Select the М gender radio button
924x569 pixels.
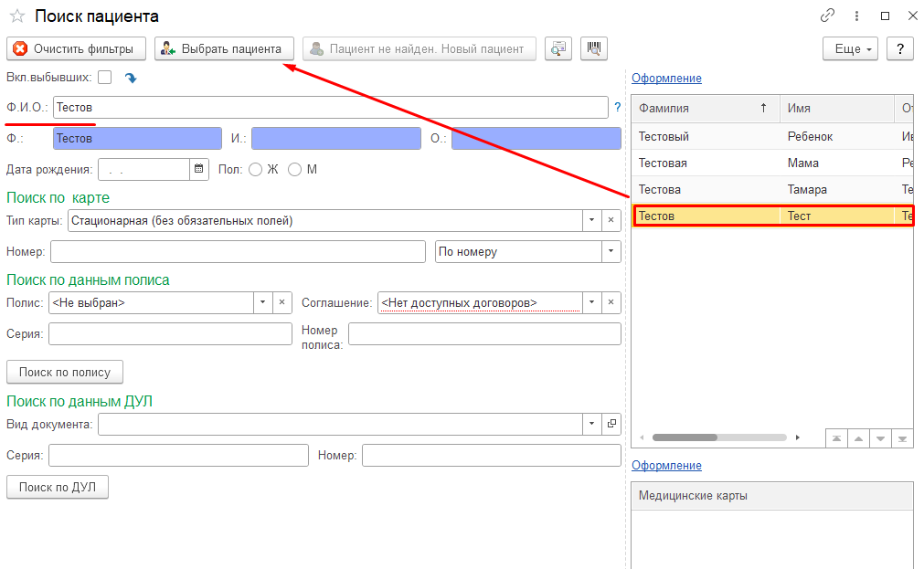(294, 170)
